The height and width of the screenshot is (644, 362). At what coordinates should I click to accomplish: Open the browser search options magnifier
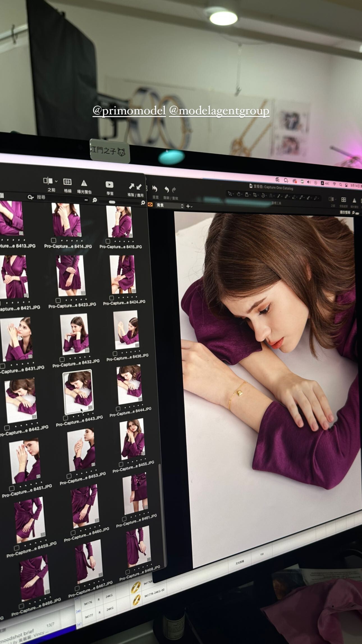click(x=30, y=197)
